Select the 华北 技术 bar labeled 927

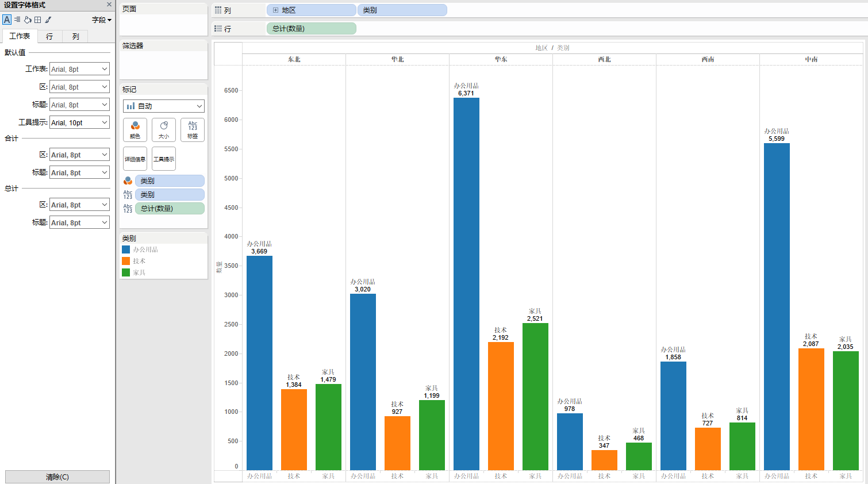(x=397, y=443)
